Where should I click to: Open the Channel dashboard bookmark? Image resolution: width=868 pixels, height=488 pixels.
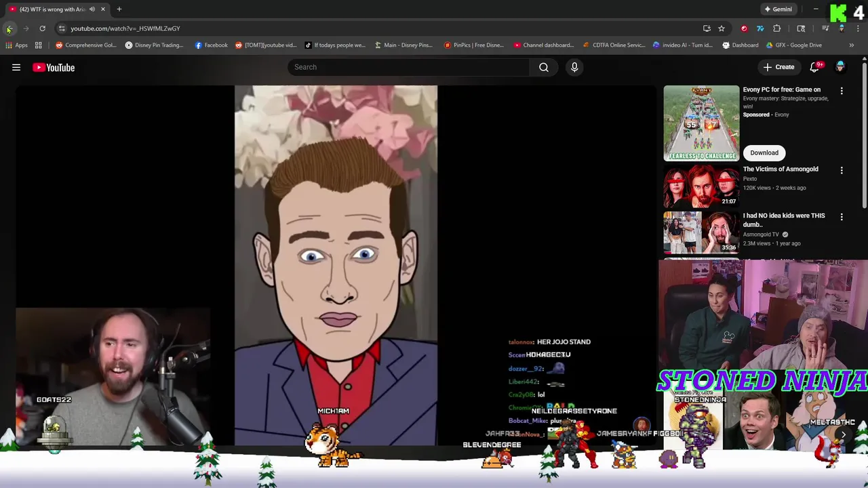click(x=544, y=45)
